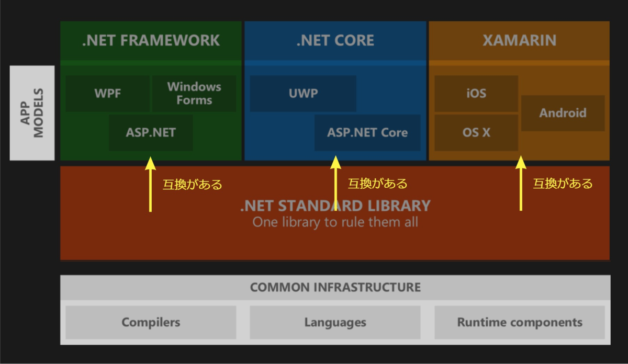Select the Compilers box

click(x=151, y=323)
